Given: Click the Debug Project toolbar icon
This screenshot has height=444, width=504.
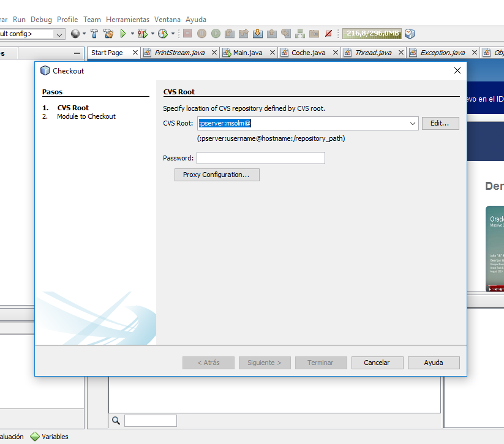Looking at the screenshot, I should coord(142,34).
